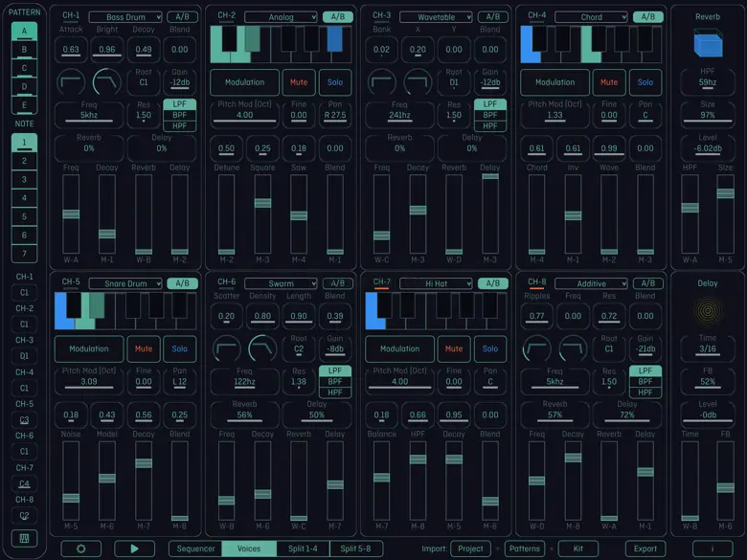Toggle CH-2 A/B button
Image resolution: width=747 pixels, height=560 pixels.
[338, 17]
